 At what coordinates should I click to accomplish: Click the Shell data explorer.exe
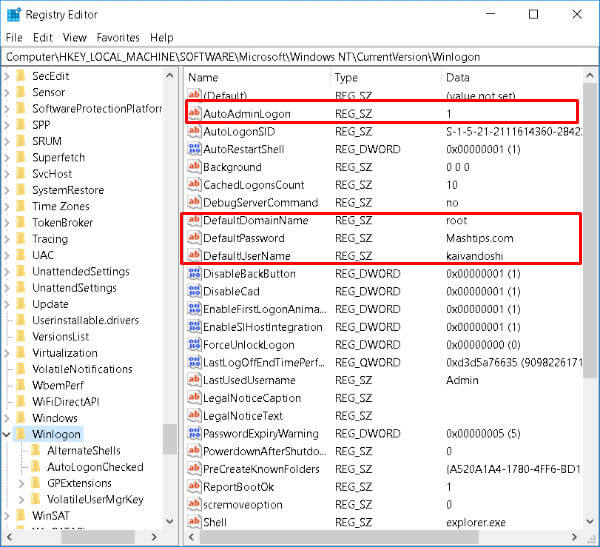point(476,522)
